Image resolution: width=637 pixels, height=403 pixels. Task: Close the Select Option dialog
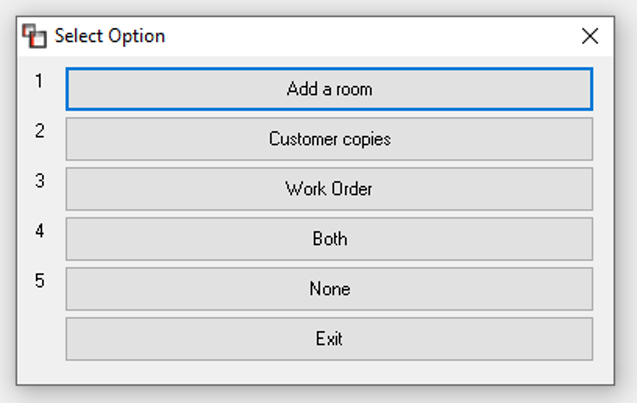tap(589, 36)
